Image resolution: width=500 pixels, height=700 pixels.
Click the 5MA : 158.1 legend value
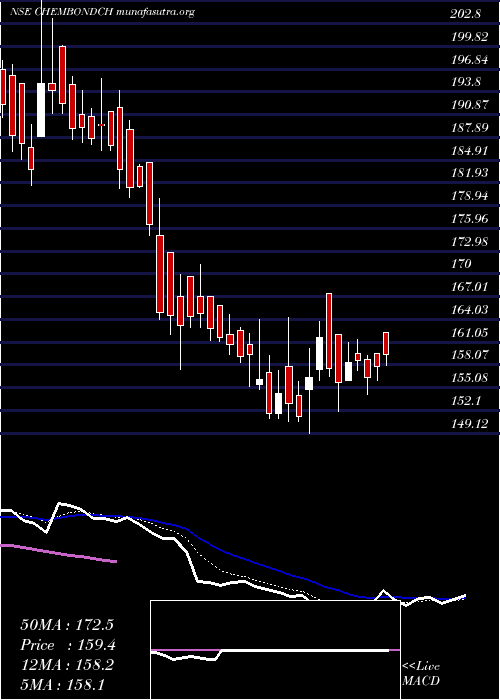pos(62,684)
